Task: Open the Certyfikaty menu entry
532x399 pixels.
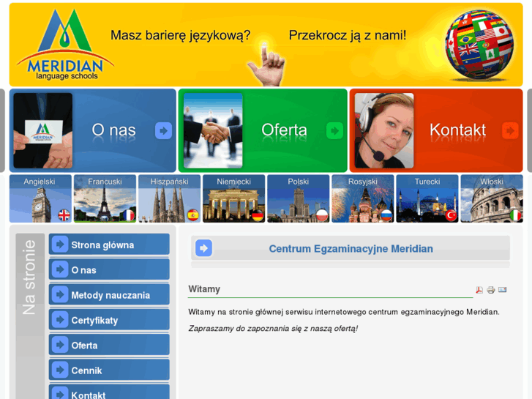Action: [x=109, y=319]
